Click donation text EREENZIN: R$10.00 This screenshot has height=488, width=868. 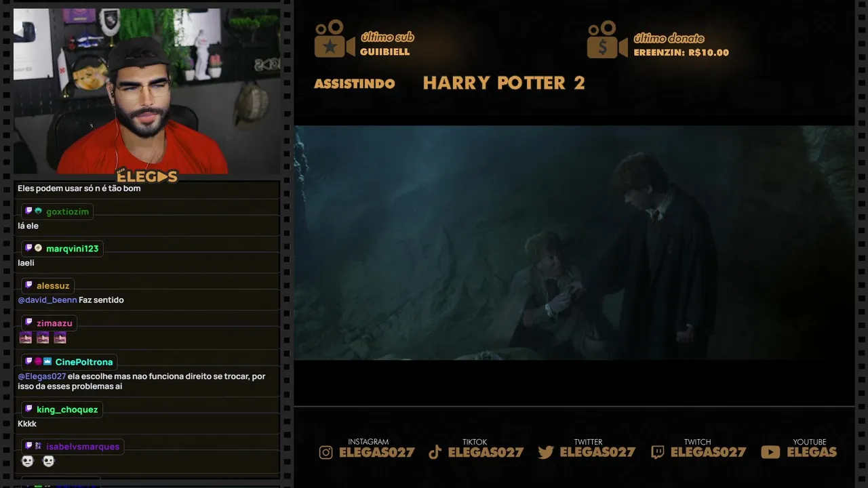[x=682, y=52]
